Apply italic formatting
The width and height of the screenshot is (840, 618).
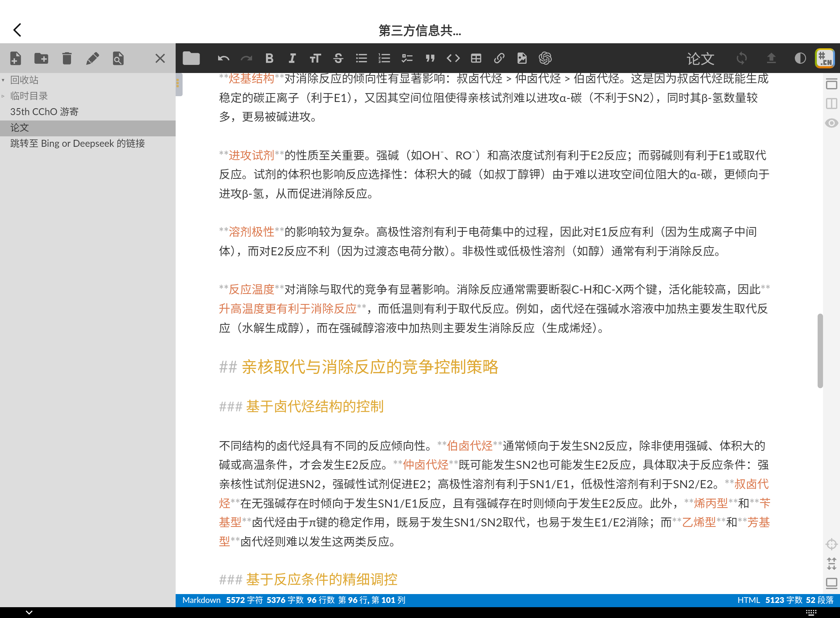(292, 58)
